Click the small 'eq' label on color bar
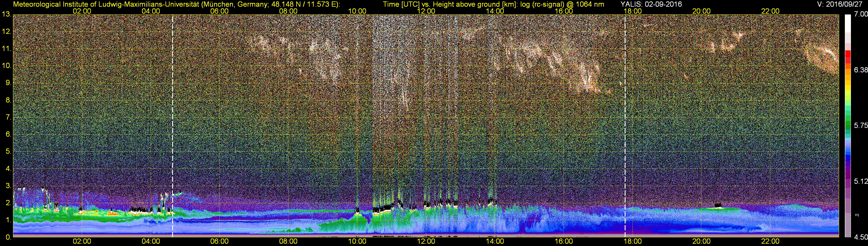This screenshot has height=246, width=868. click(x=857, y=215)
